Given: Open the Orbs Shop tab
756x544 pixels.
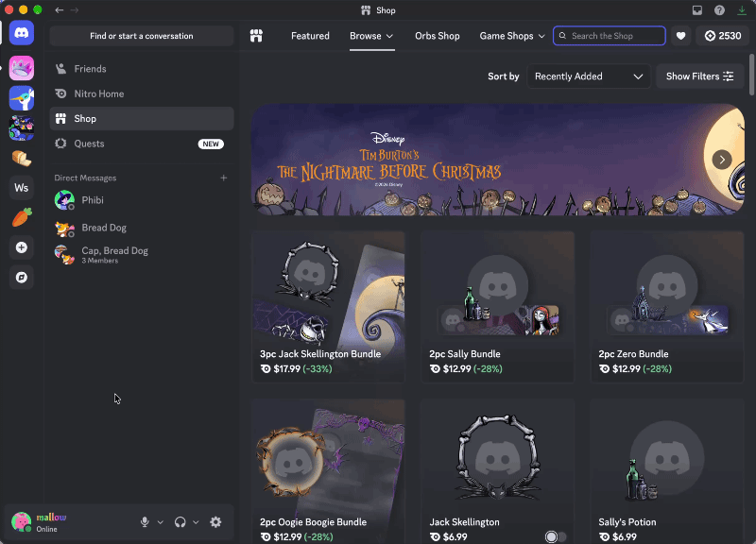Looking at the screenshot, I should click(x=437, y=36).
